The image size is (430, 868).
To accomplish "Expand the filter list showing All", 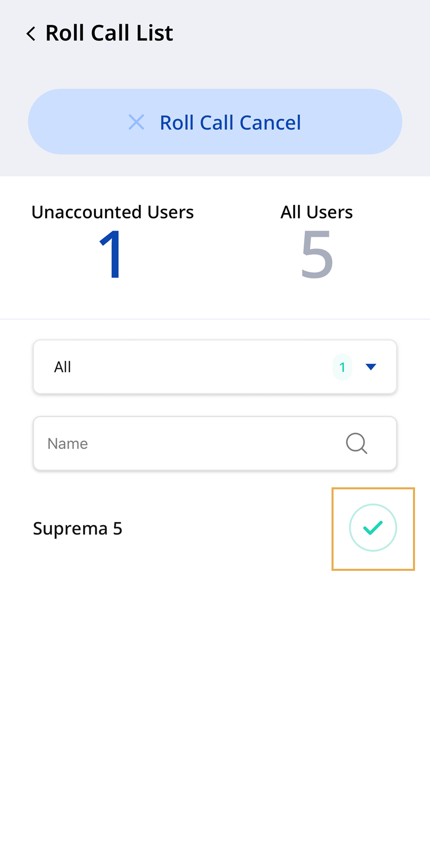I will 215,367.
